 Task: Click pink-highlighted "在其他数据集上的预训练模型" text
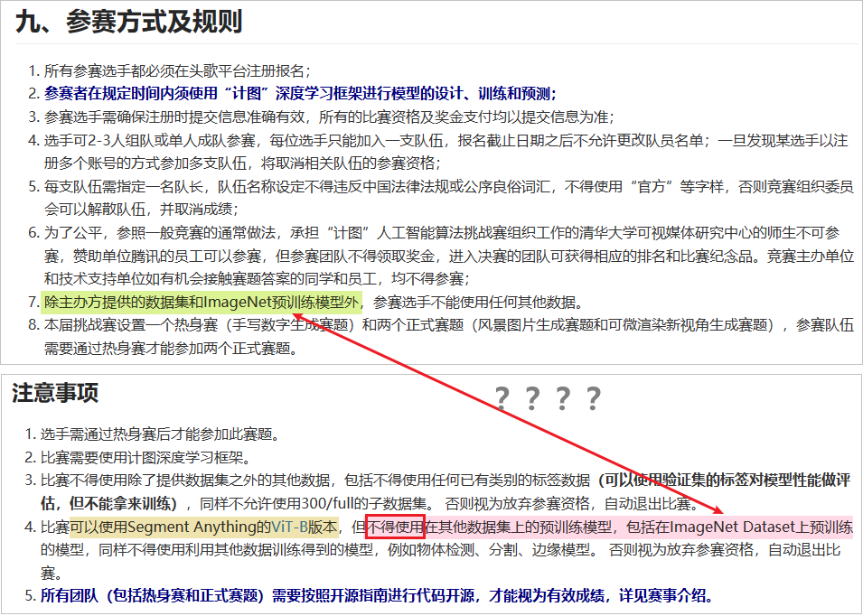[521, 527]
